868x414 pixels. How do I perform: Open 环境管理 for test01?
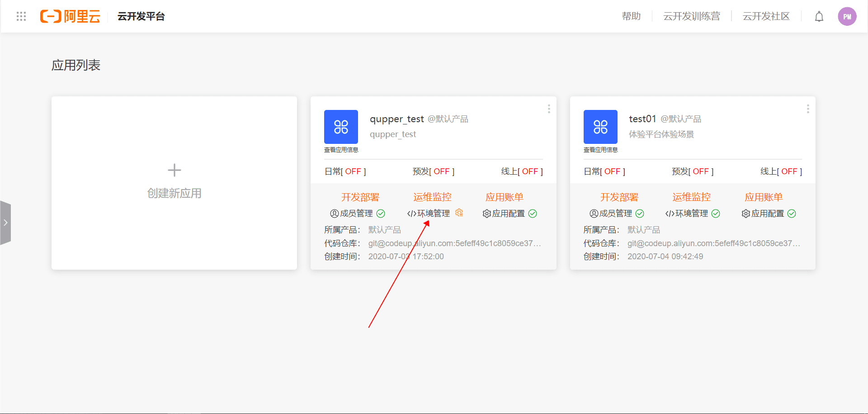[x=687, y=214]
